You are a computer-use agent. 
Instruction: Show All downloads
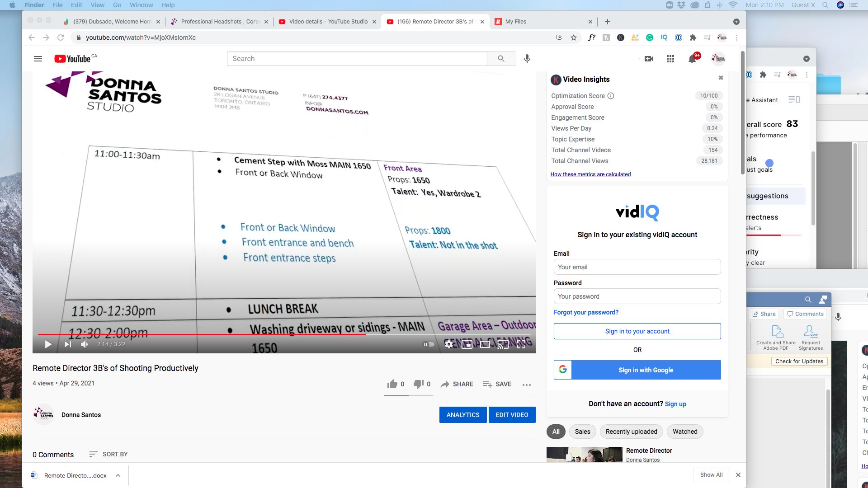(711, 475)
